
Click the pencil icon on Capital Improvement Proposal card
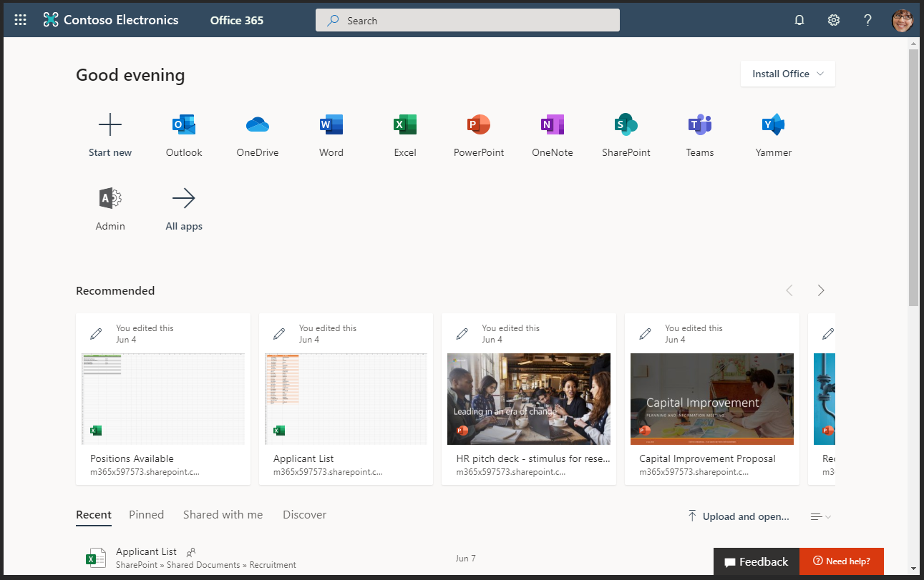click(x=645, y=333)
